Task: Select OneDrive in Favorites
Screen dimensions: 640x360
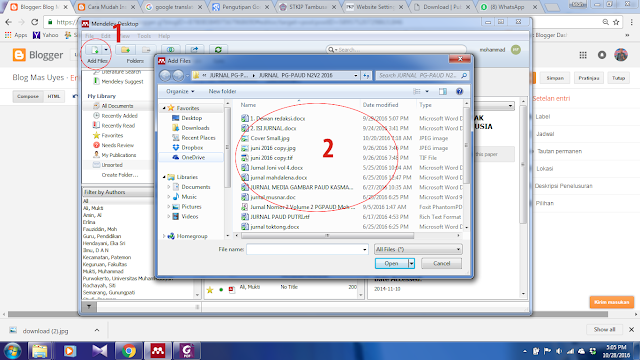Action: (x=193, y=157)
